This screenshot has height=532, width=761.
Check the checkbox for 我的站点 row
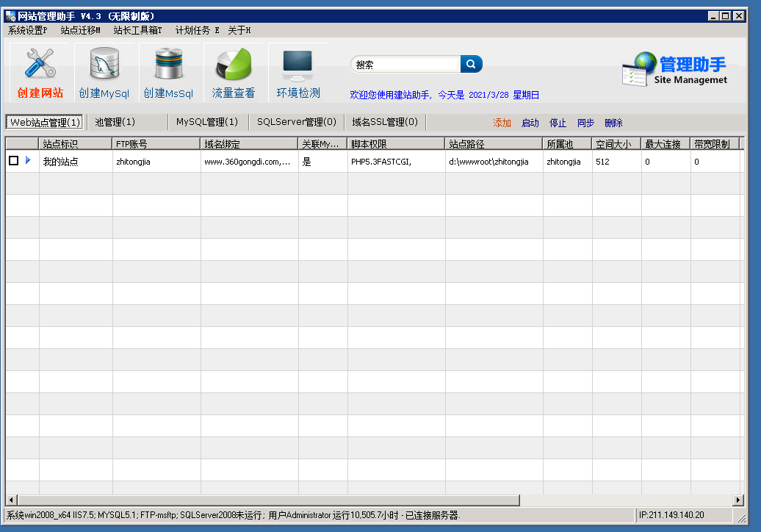point(13,160)
